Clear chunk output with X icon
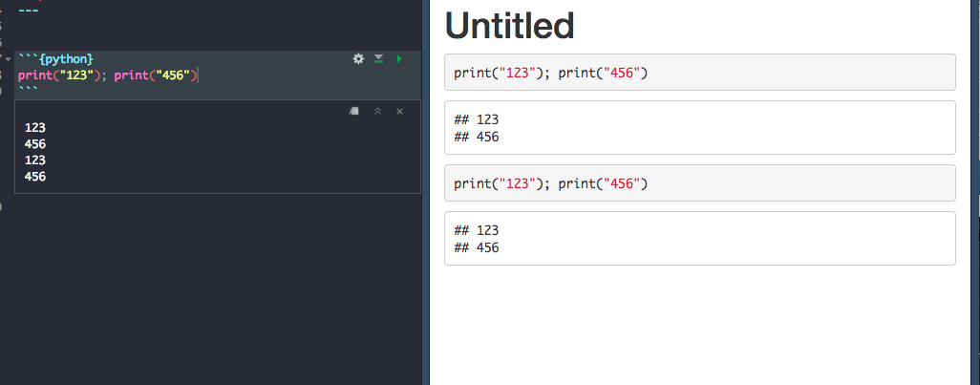 coord(400,111)
